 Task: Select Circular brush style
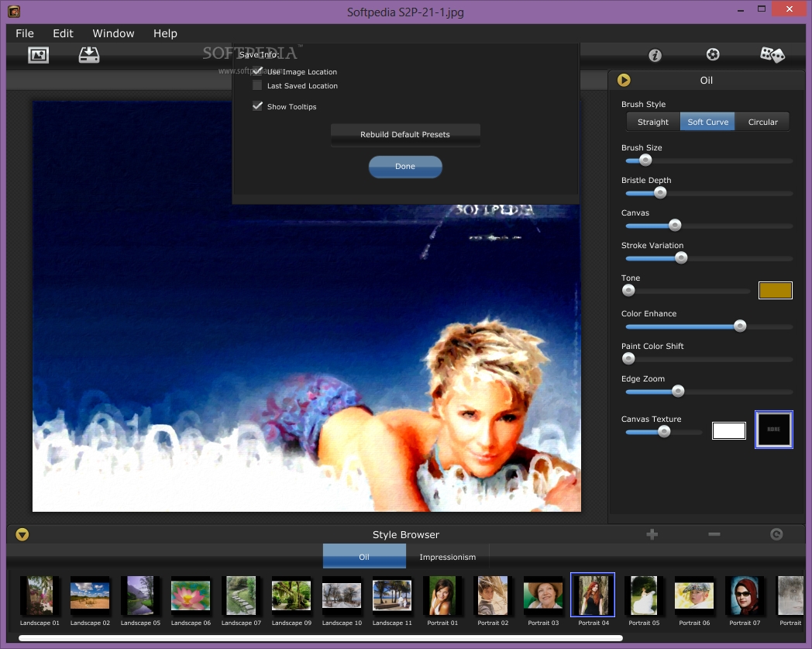762,122
